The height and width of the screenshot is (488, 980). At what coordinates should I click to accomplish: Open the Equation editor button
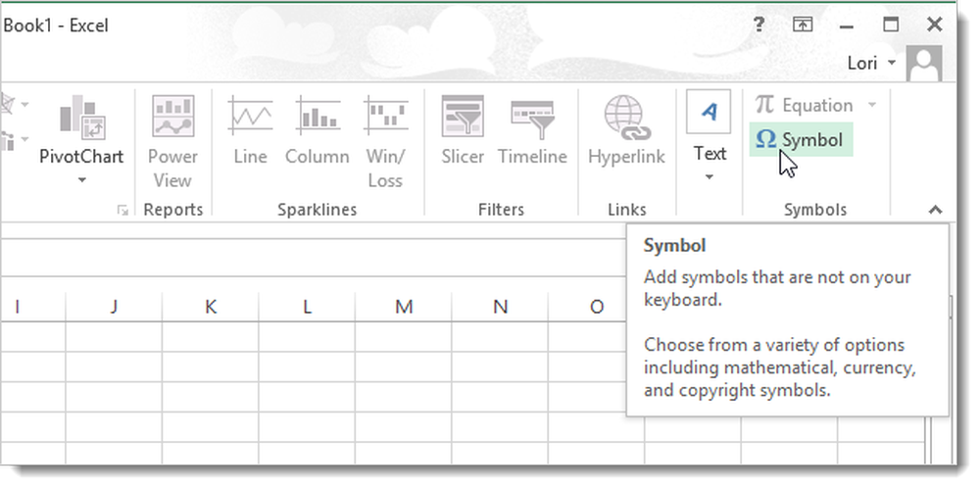pos(804,105)
